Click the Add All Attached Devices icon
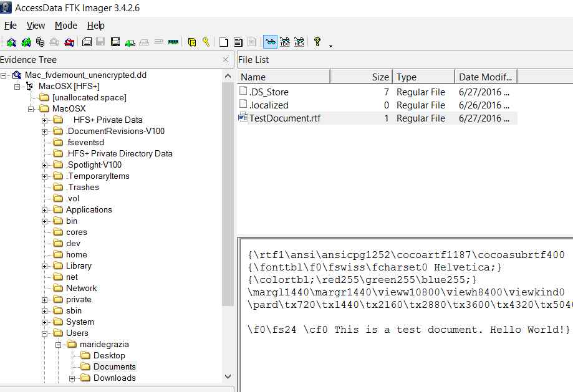Screen dimensions: 573x392 click(x=26, y=42)
